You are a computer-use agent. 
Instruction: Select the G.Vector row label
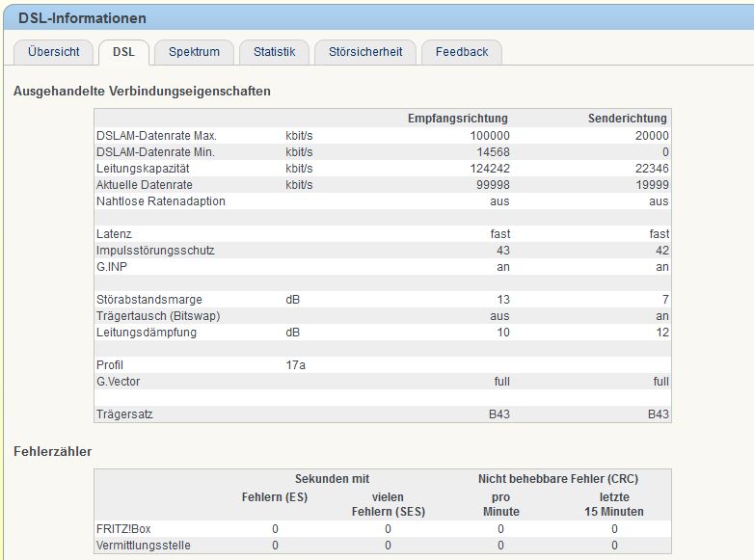pyautogui.click(x=118, y=382)
